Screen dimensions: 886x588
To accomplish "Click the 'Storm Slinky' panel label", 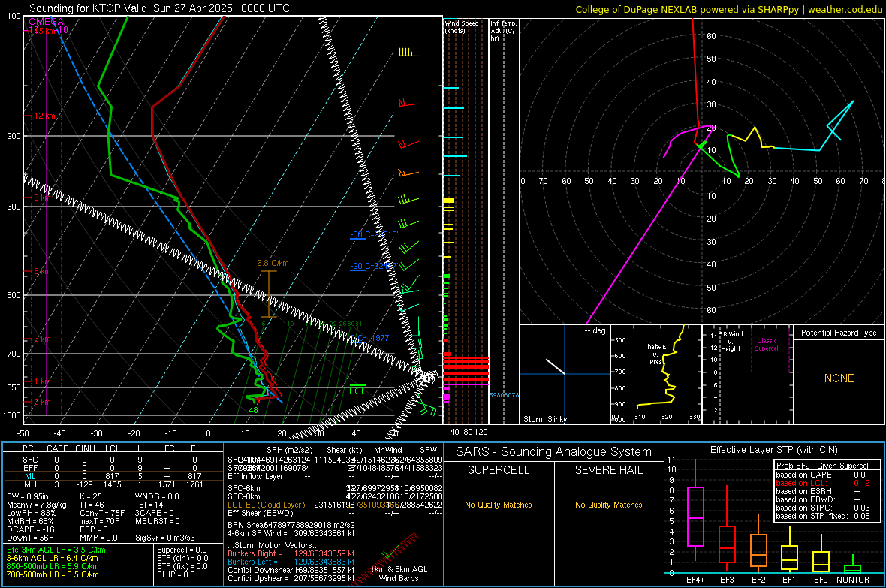I will 544,419.
